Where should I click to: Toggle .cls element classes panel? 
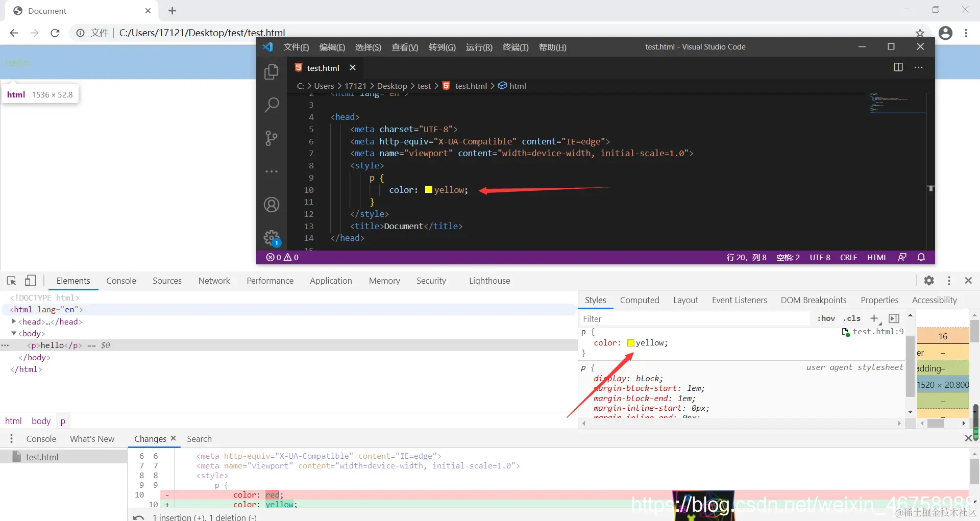[x=851, y=318]
